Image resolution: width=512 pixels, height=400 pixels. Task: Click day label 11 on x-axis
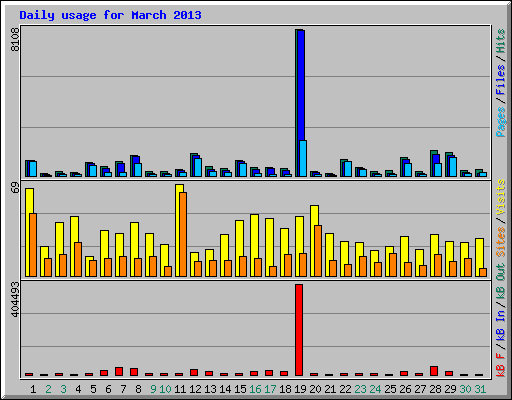[180, 389]
